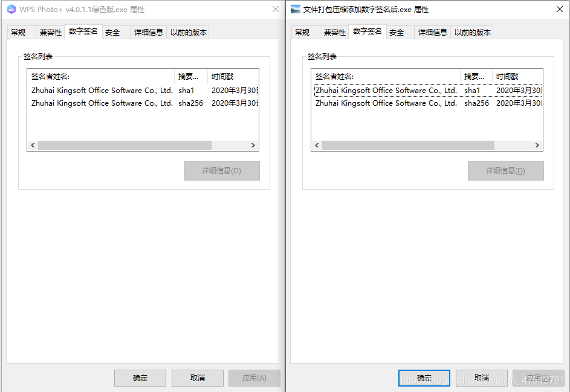Click left scroll arrow in 文件打包压缩 signature list

tap(317, 146)
